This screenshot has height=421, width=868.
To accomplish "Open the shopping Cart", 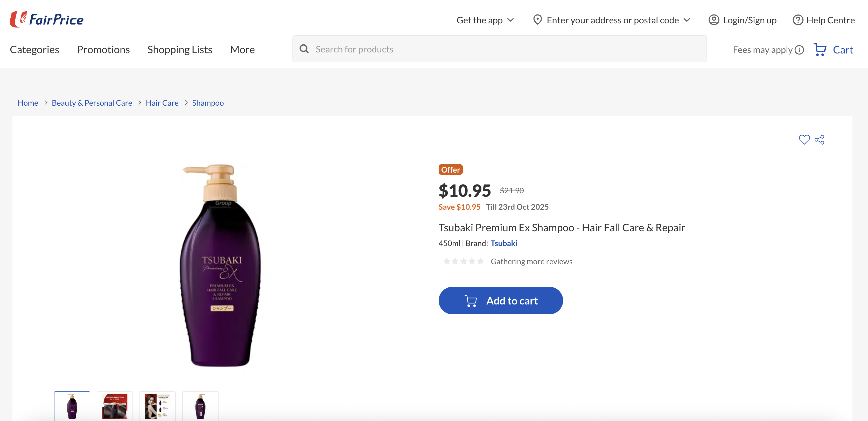I will (x=834, y=49).
